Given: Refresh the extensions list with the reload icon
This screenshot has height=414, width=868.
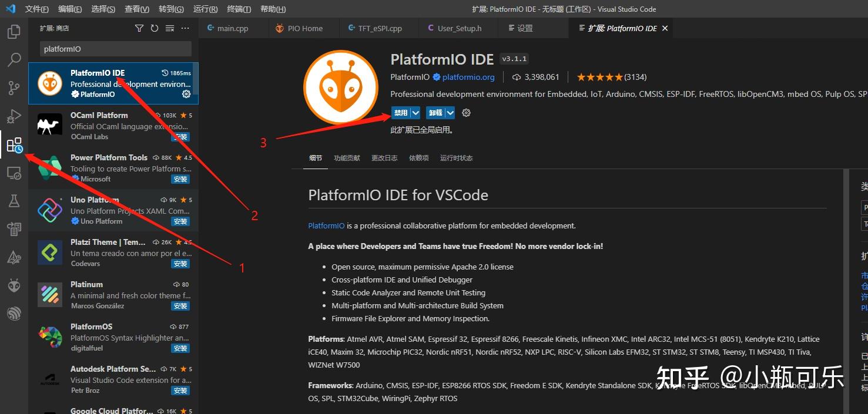Looking at the screenshot, I should point(154,28).
